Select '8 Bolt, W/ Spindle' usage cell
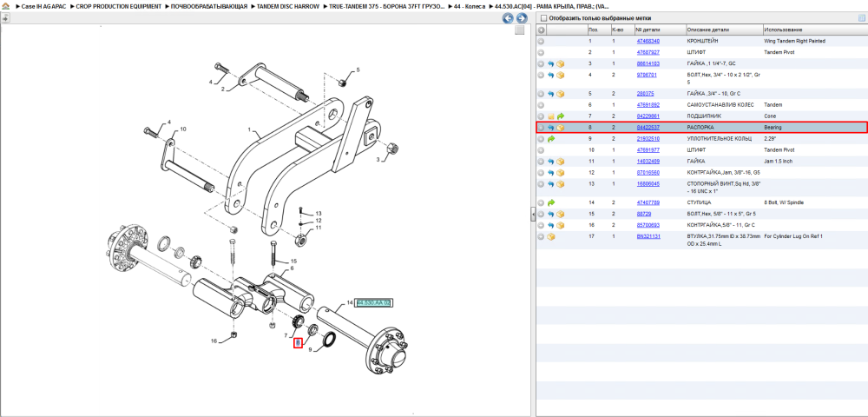 click(x=785, y=202)
